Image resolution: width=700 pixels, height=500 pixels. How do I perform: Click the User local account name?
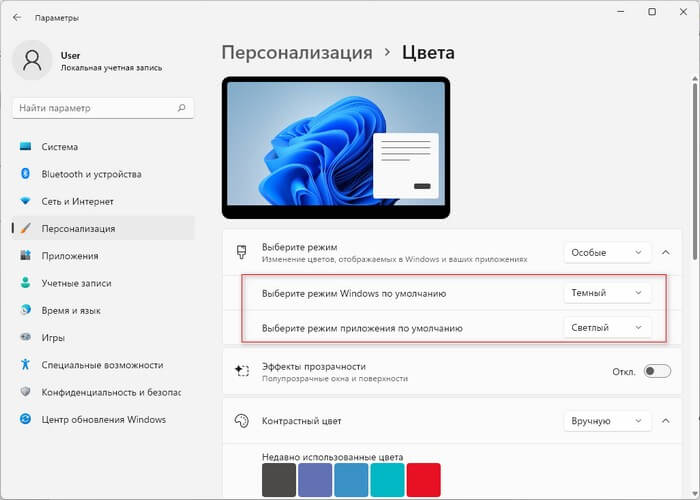pos(70,55)
